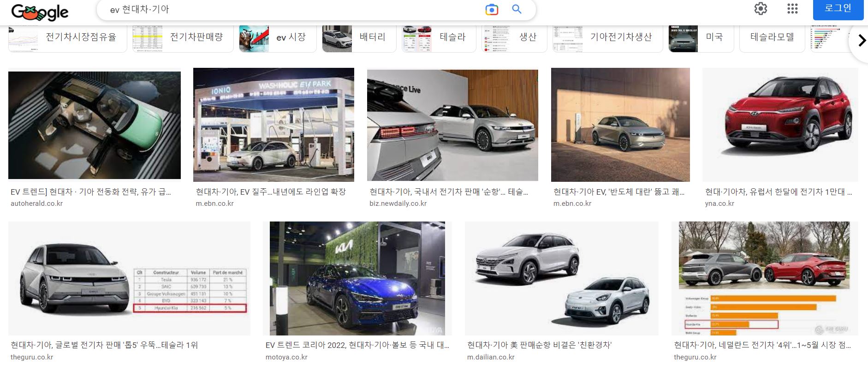868x365 pixels.
Task: Open '현대차·기아, 국내서 전기차 판매 순항' title
Action: [x=449, y=192]
